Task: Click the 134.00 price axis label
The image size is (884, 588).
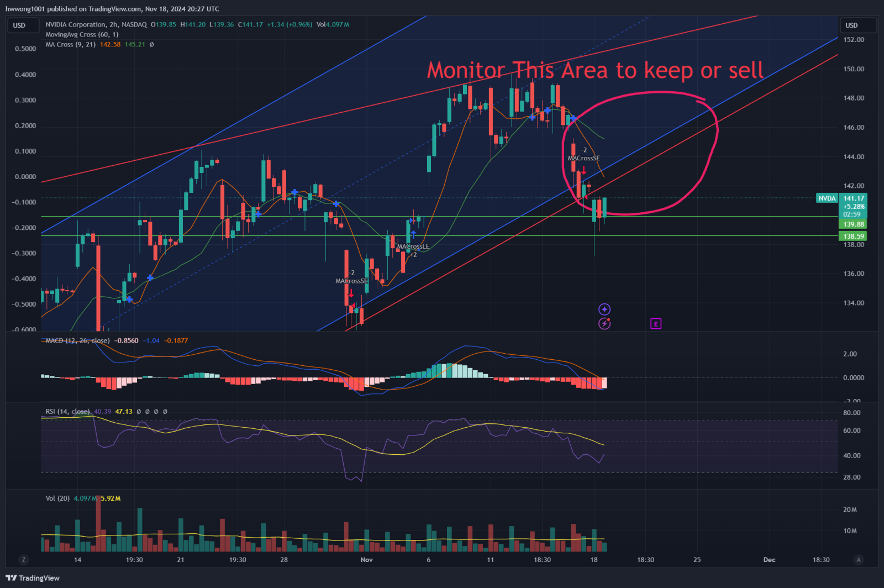Action: (854, 303)
